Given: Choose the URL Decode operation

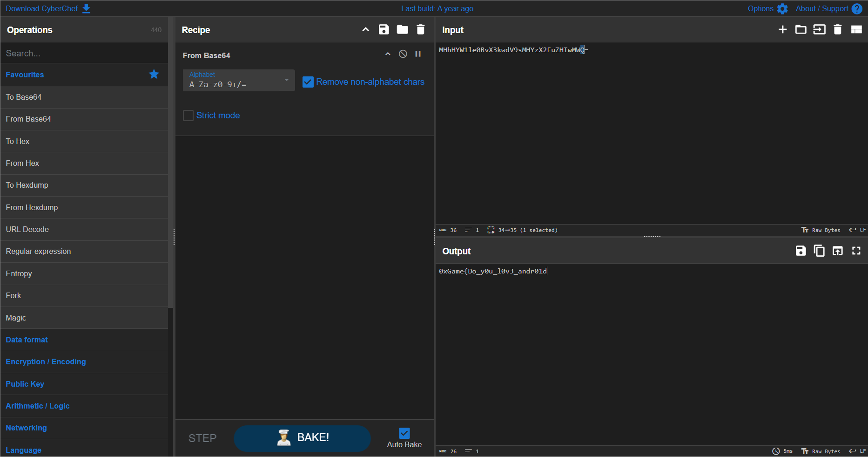Looking at the screenshot, I should pyautogui.click(x=27, y=230).
